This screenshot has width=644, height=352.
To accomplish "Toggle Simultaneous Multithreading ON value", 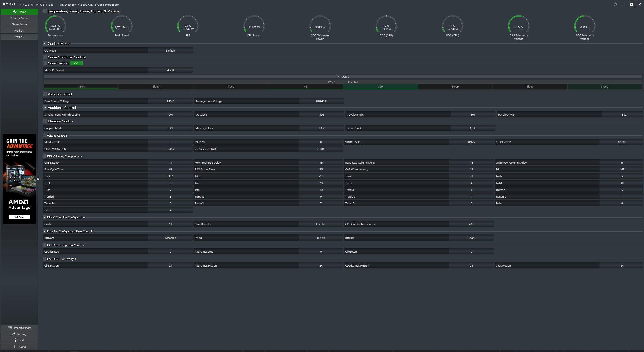I will pos(170,115).
